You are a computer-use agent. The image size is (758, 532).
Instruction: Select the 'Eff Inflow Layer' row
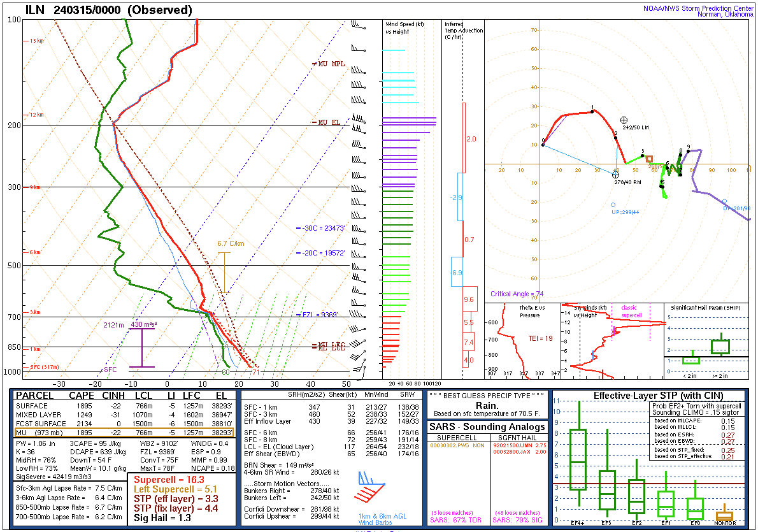click(x=331, y=421)
